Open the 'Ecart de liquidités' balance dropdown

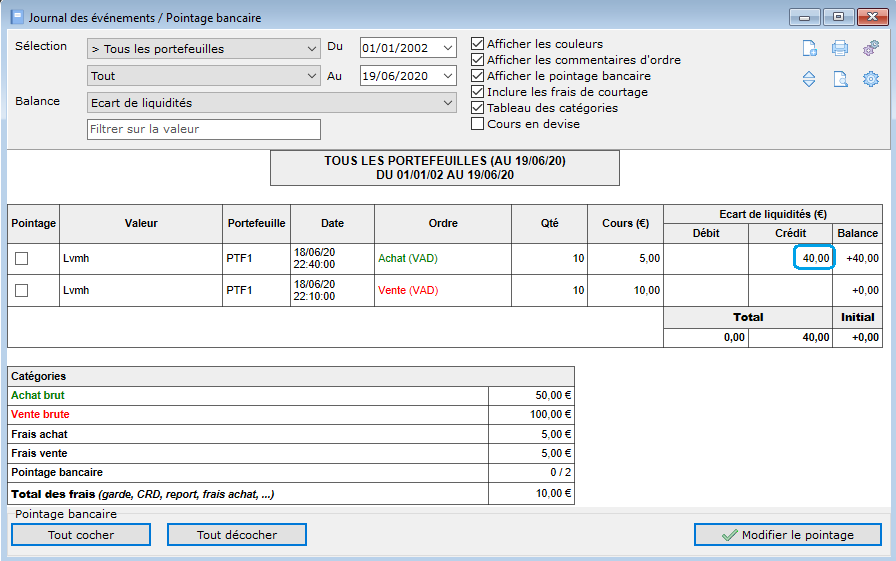click(272, 103)
